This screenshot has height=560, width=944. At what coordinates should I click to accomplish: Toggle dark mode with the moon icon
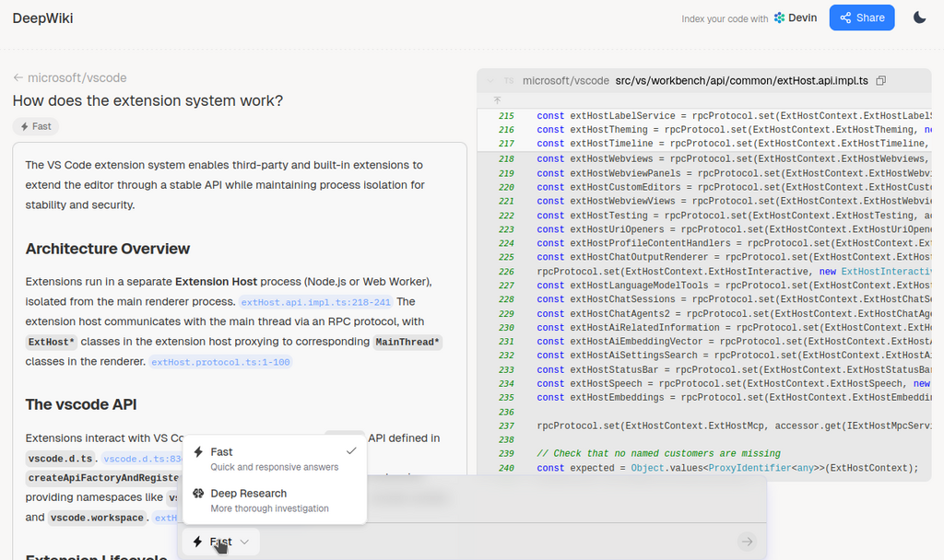tap(919, 17)
